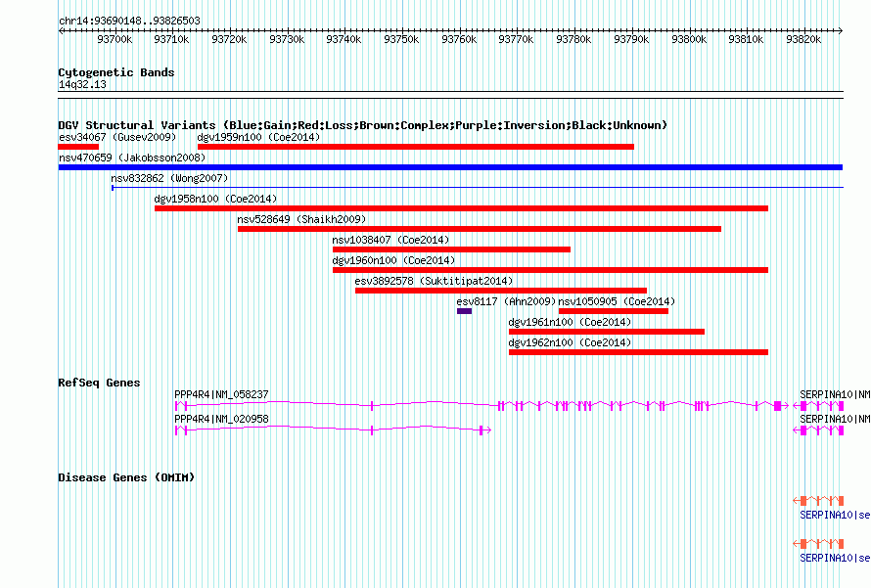Click the DGV Structural Variants track title
871x588 pixels.
pos(363,125)
